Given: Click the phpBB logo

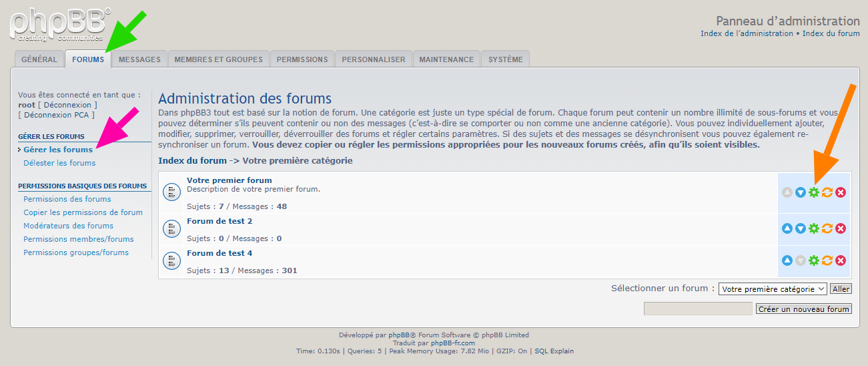Looking at the screenshot, I should click(59, 25).
